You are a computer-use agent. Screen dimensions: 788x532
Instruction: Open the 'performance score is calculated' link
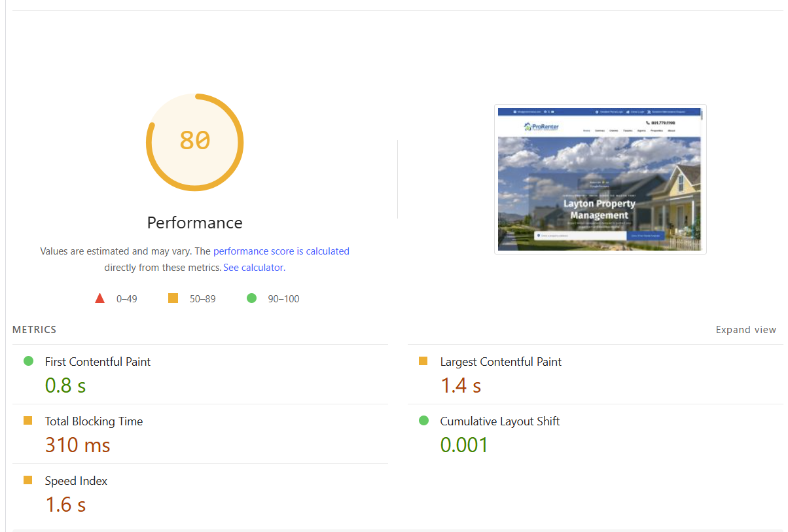coord(281,251)
